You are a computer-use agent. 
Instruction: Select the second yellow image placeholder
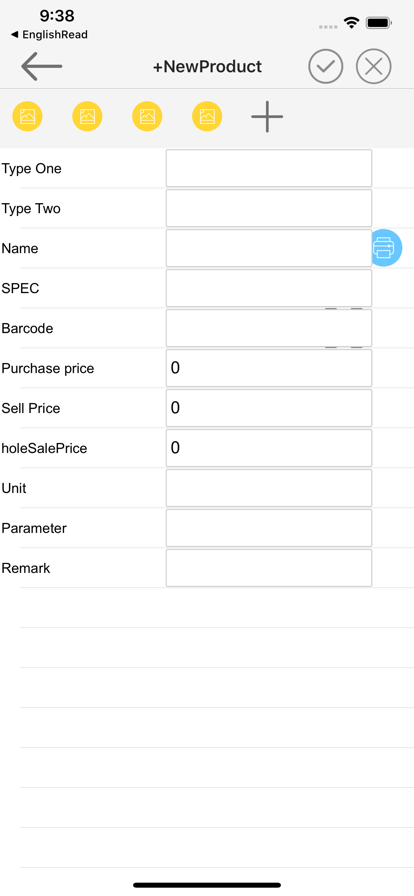87,117
